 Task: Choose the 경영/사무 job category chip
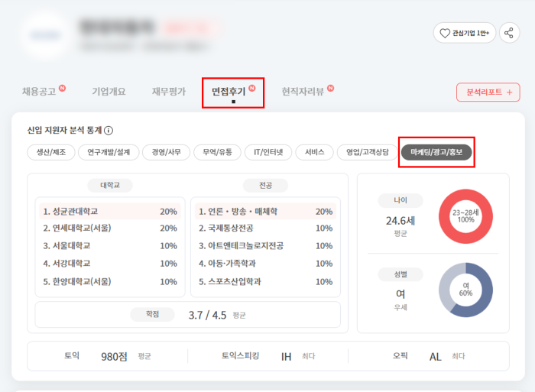tap(167, 152)
